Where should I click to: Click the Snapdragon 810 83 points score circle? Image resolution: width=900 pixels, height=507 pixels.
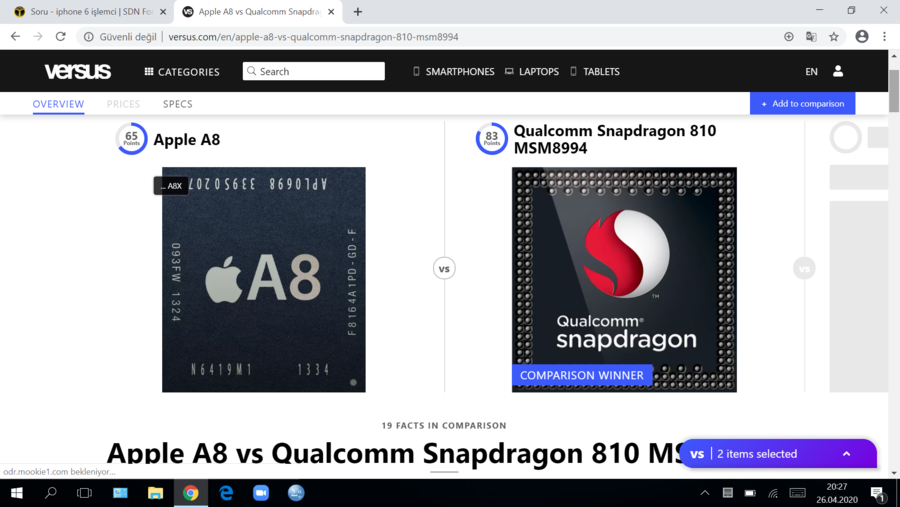click(491, 138)
